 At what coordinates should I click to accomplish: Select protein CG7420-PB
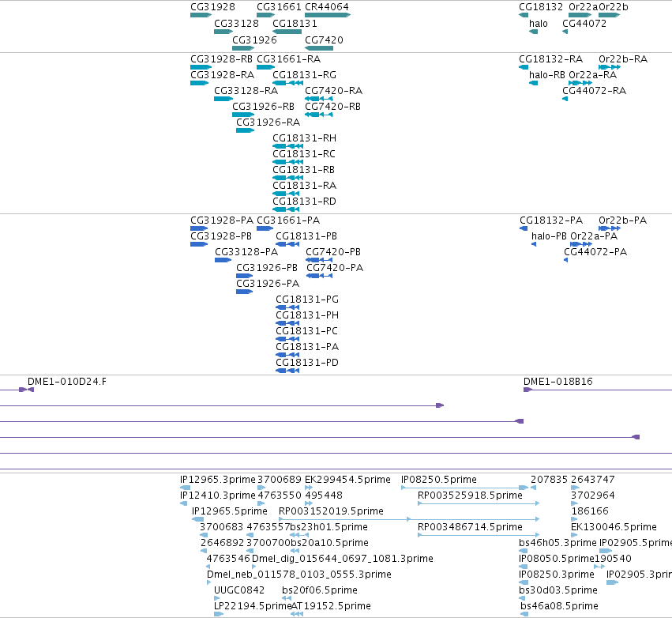click(319, 260)
